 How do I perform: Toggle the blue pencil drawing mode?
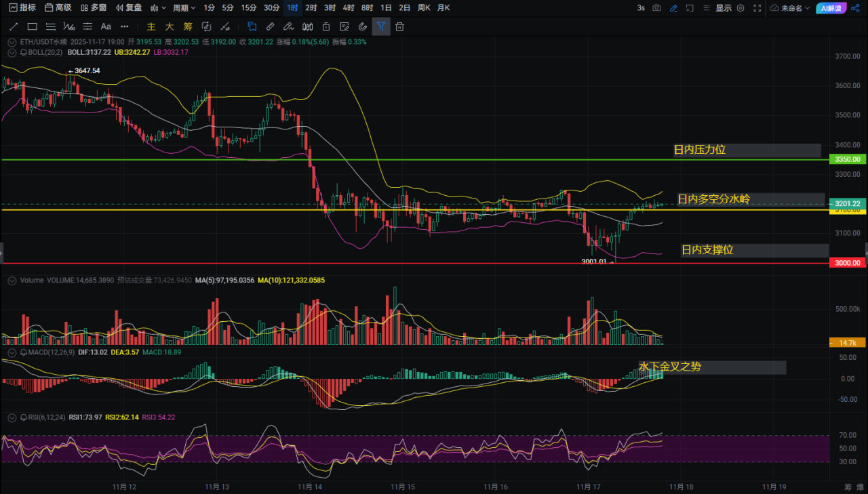(673, 8)
